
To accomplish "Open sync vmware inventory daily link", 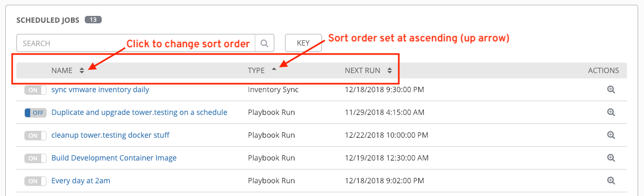I will (x=100, y=90).
